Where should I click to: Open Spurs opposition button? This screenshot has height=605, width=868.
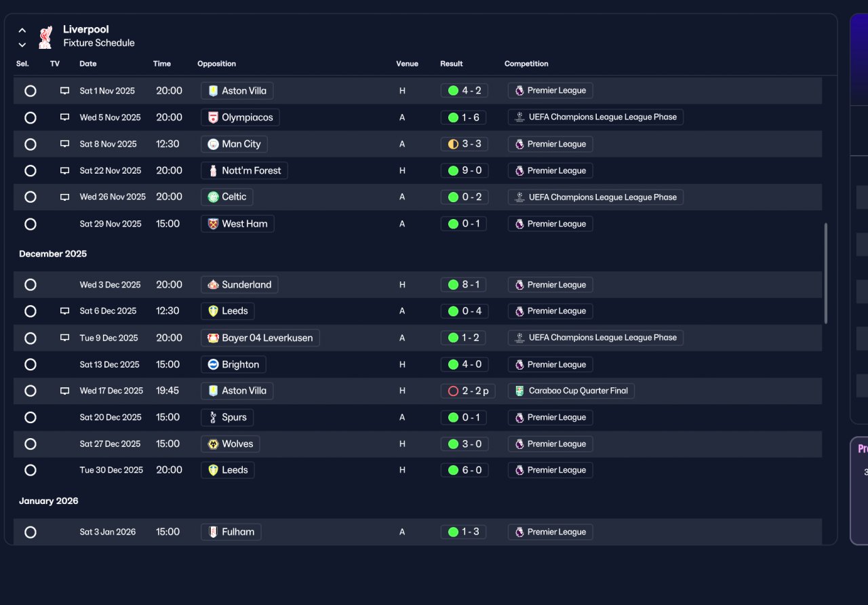point(227,417)
